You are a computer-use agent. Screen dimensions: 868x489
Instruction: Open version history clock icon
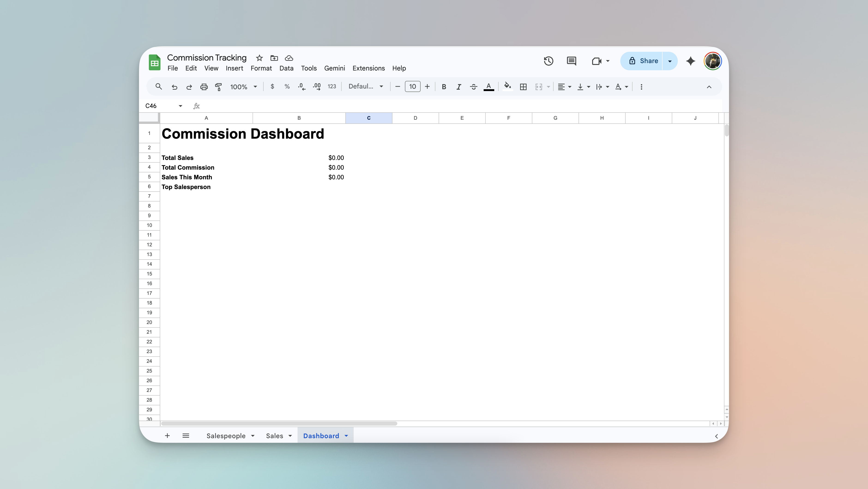pyautogui.click(x=548, y=61)
